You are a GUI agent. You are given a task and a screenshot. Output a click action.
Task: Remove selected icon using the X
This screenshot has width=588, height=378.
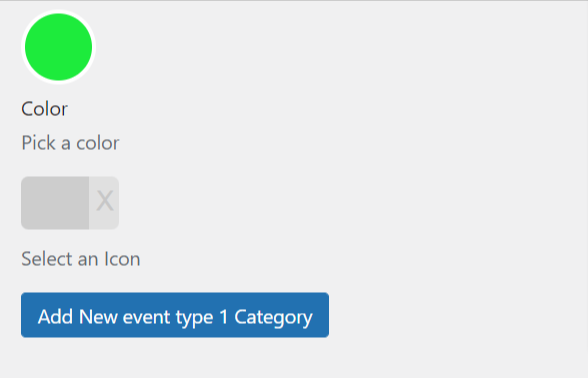click(104, 203)
